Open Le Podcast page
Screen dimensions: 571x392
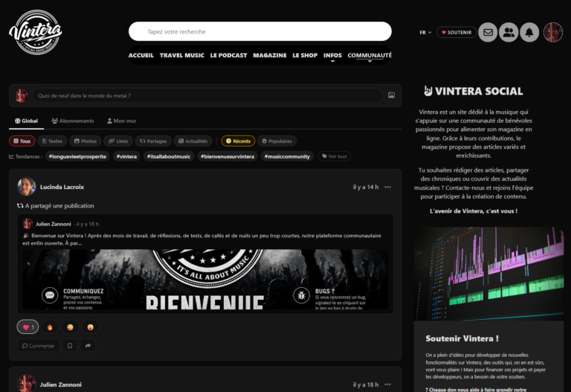[228, 55]
